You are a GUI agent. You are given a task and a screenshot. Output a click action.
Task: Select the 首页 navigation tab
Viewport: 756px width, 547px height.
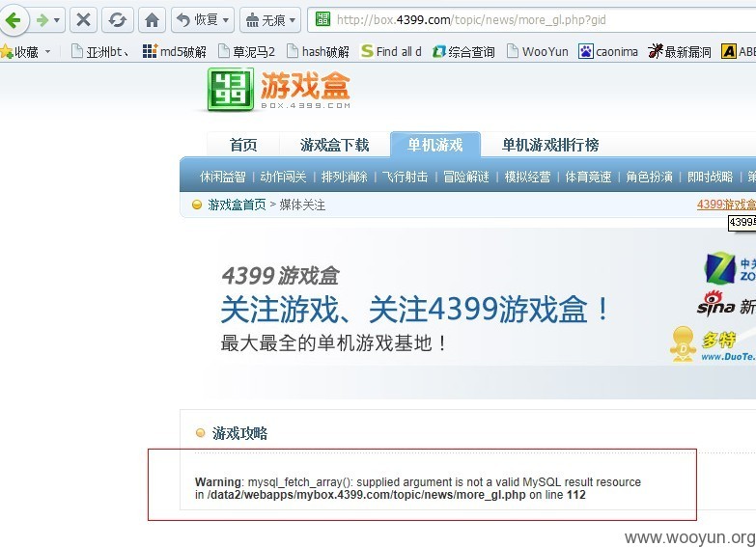(x=243, y=145)
